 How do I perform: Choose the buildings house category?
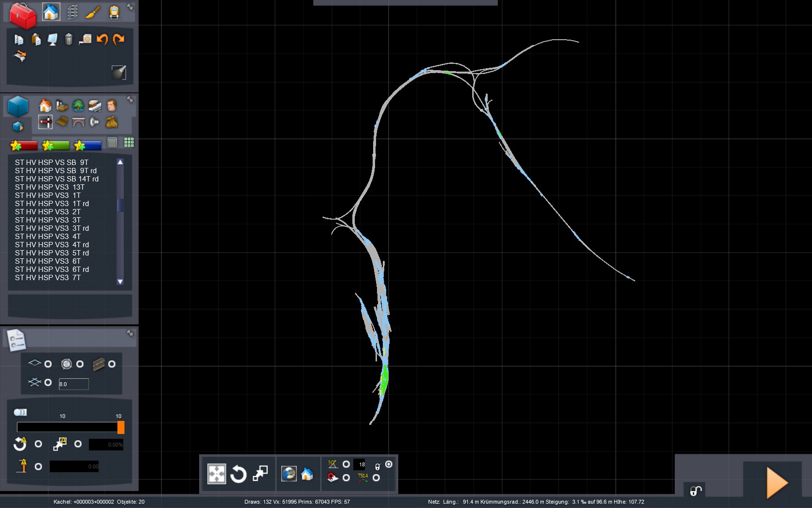point(45,105)
